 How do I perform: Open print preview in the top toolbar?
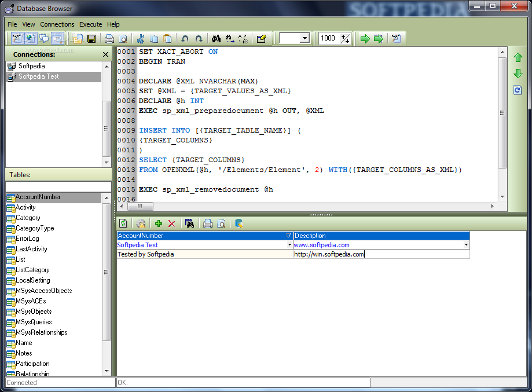tap(123, 39)
